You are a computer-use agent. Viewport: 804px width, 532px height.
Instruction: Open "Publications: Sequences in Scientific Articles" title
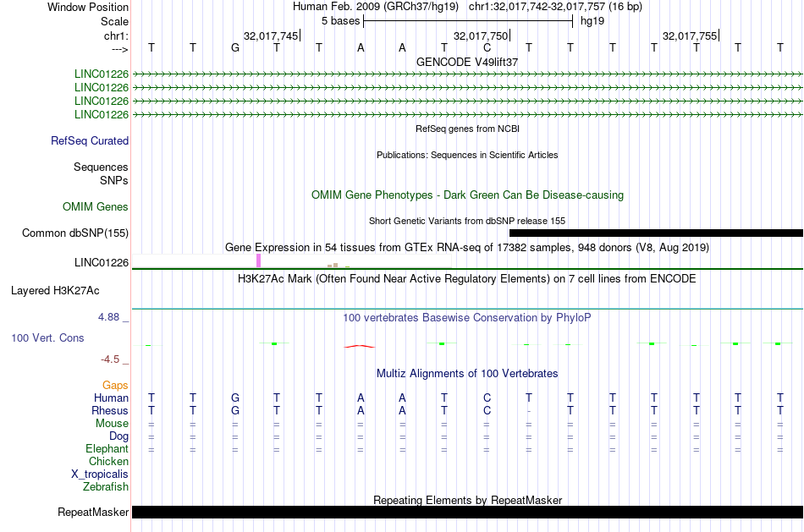[467, 155]
